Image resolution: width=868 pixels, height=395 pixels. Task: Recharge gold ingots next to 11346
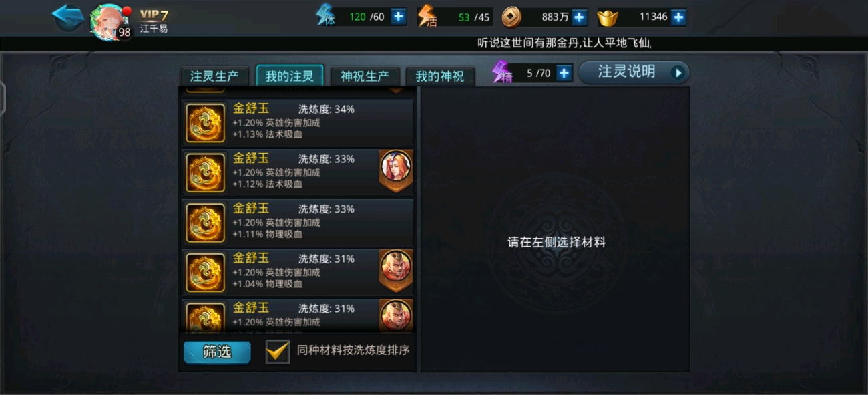(x=678, y=17)
